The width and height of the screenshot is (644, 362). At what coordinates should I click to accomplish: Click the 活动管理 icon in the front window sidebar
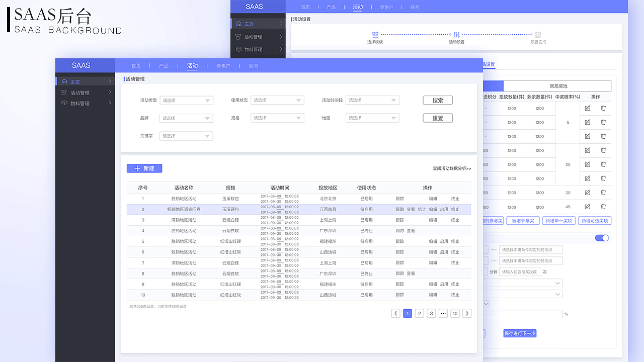64,93
